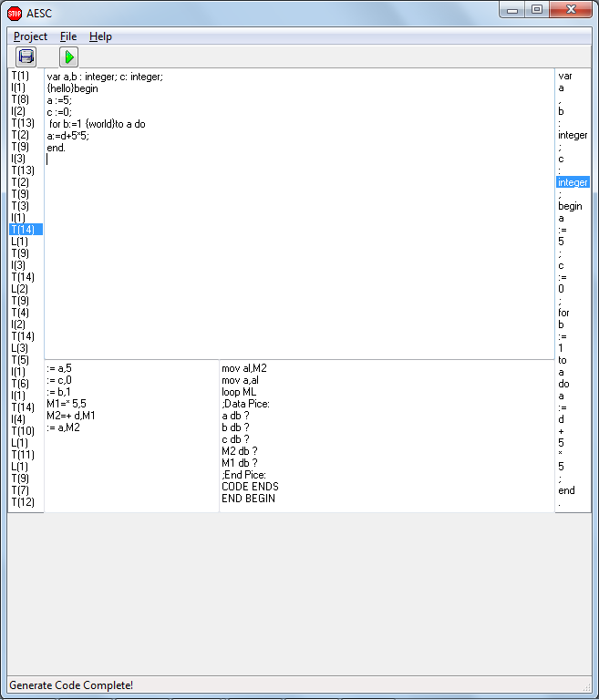
Task: Click source line 'var a,b : integer; c: integer;'
Action: click(x=105, y=77)
